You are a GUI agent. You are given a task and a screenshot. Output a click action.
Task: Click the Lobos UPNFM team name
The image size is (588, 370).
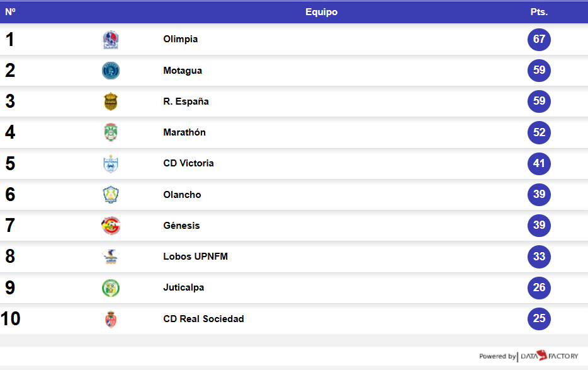pos(195,257)
